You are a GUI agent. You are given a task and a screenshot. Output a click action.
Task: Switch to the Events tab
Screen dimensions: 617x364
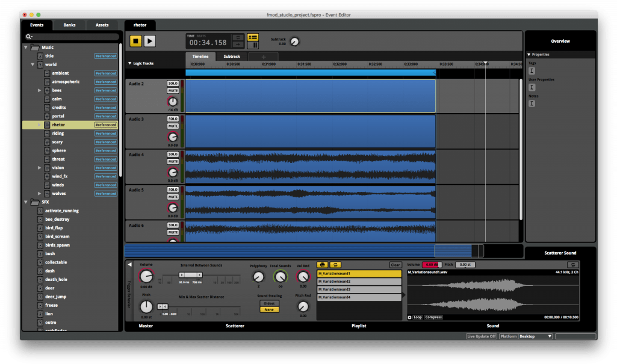click(x=37, y=25)
